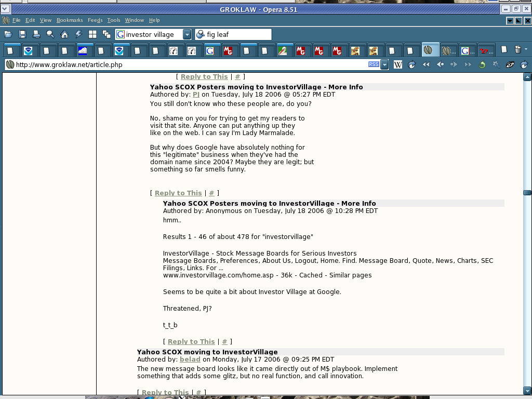Viewport: 532px width, 399px height.
Task: Click the 't_t_b' signature text
Action: [170, 325]
